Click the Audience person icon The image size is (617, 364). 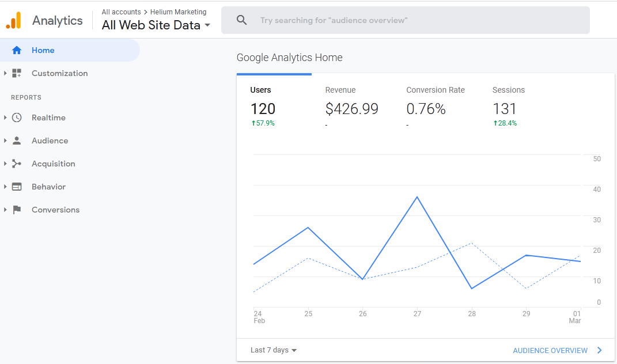[17, 141]
